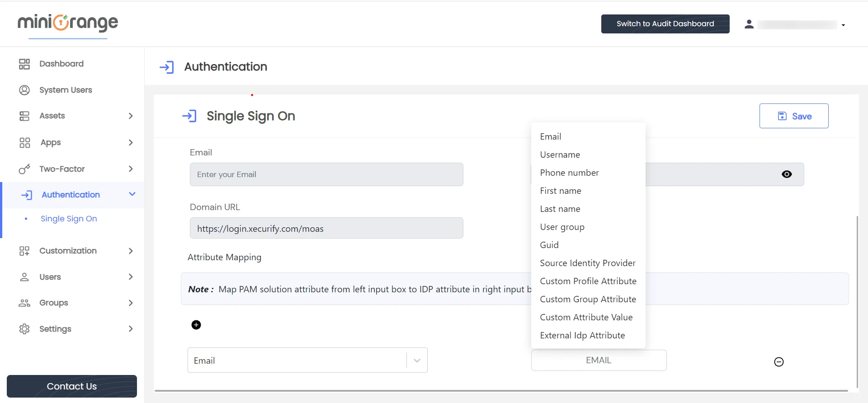Select Custom Profile Attribute option

588,281
